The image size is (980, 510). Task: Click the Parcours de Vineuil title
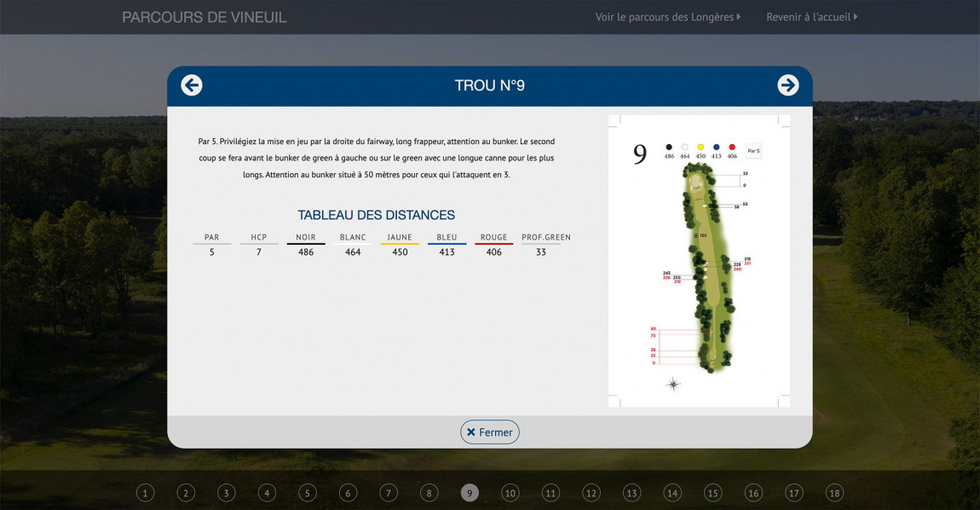205,17
